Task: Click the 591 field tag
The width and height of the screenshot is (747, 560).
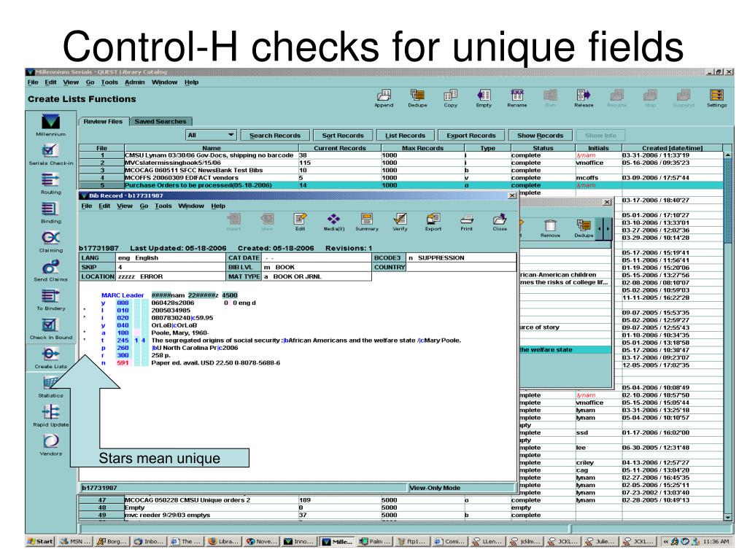Action: point(123,363)
